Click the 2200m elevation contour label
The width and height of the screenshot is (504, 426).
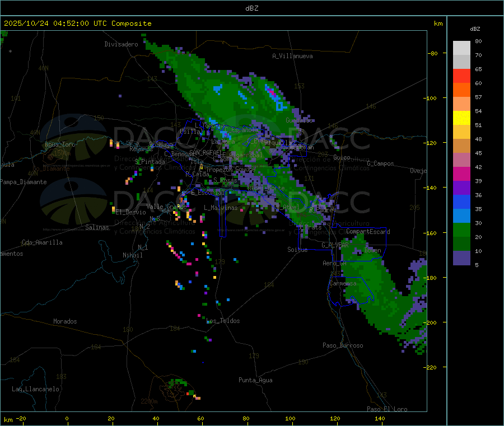click(x=149, y=401)
